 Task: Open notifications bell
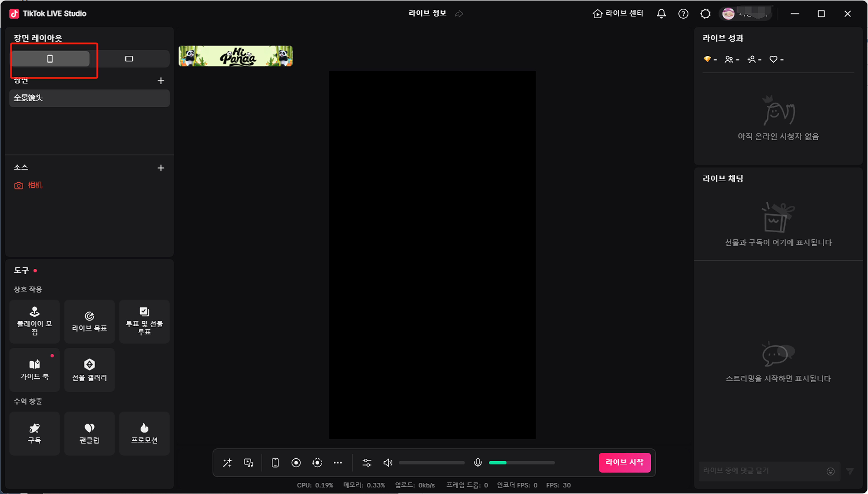click(661, 14)
